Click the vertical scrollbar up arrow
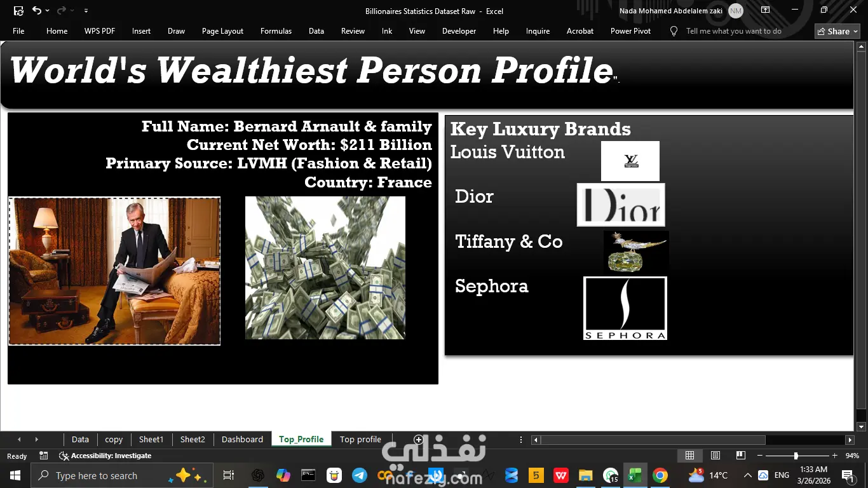Screen dimensions: 868x488 (x=862, y=46)
